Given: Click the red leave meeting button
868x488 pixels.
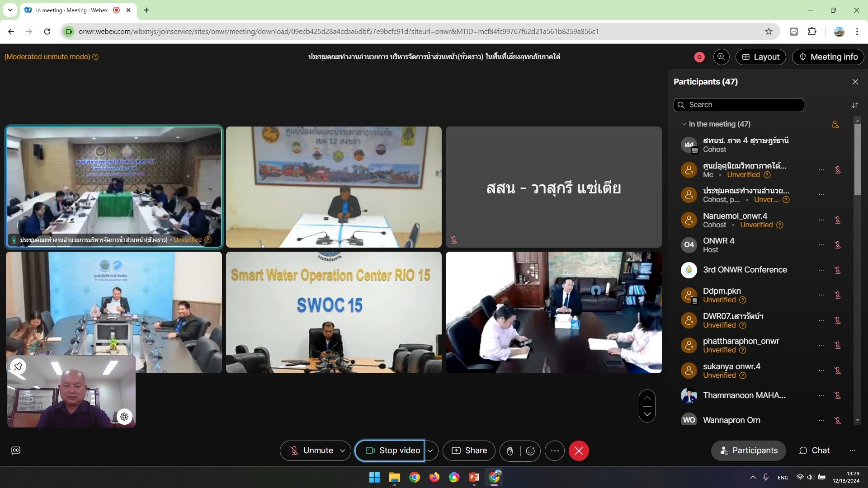Looking at the screenshot, I should (x=579, y=451).
